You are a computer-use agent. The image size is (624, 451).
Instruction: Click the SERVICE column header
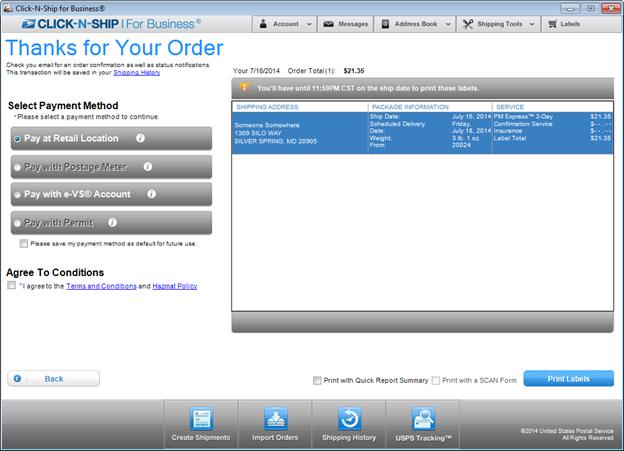pos(510,107)
